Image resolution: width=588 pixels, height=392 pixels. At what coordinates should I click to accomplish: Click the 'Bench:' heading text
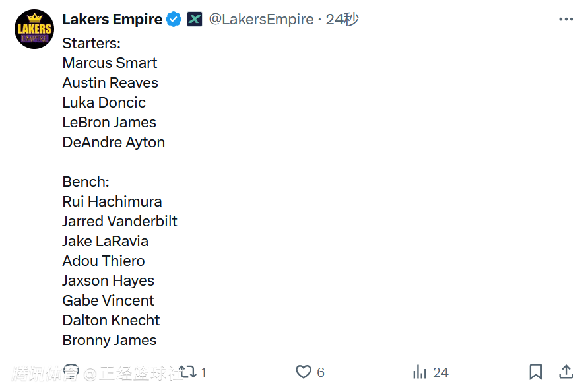[86, 182]
